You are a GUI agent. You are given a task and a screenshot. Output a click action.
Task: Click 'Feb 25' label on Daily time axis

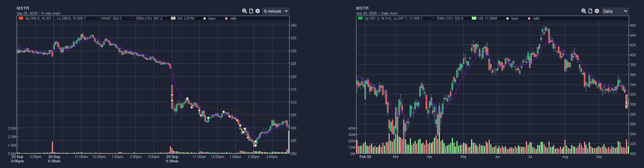click(x=365, y=157)
